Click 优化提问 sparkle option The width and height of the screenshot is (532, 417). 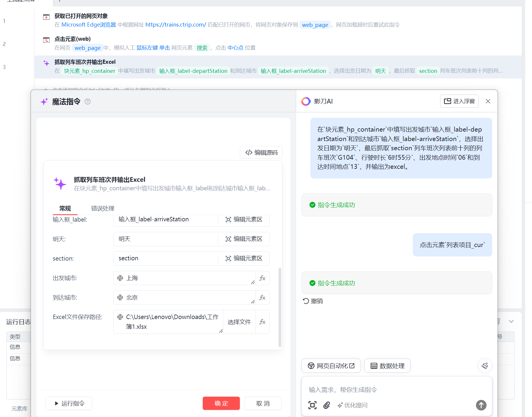(x=353, y=405)
